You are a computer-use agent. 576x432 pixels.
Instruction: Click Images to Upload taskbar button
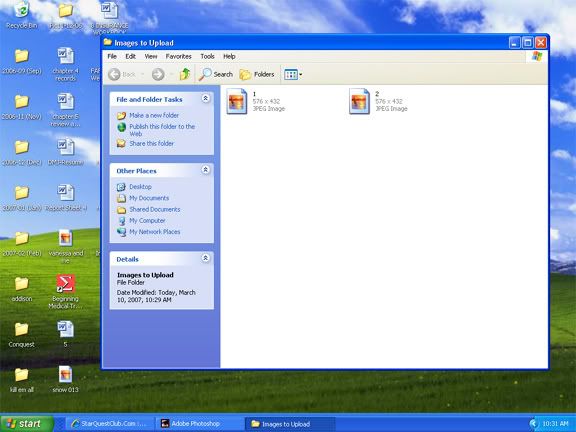click(290, 424)
